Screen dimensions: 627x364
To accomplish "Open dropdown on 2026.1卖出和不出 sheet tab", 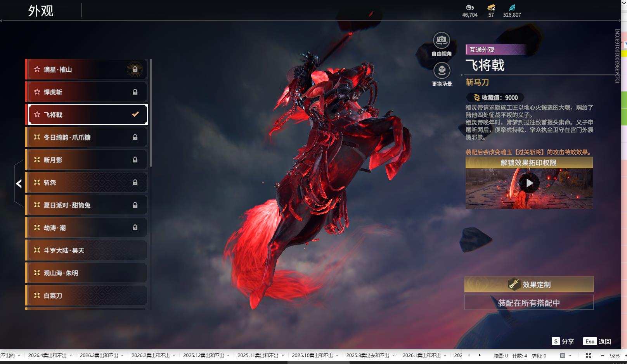I will coord(445,355).
